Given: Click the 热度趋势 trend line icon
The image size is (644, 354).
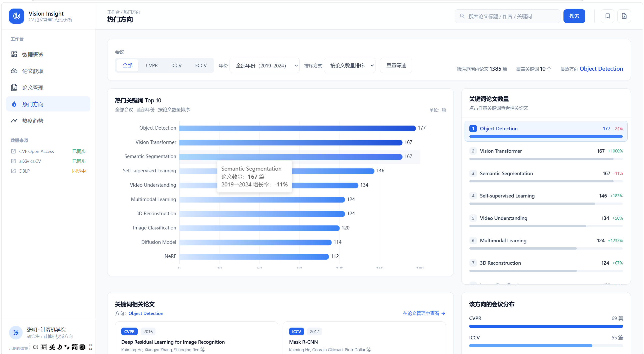Looking at the screenshot, I should (14, 121).
